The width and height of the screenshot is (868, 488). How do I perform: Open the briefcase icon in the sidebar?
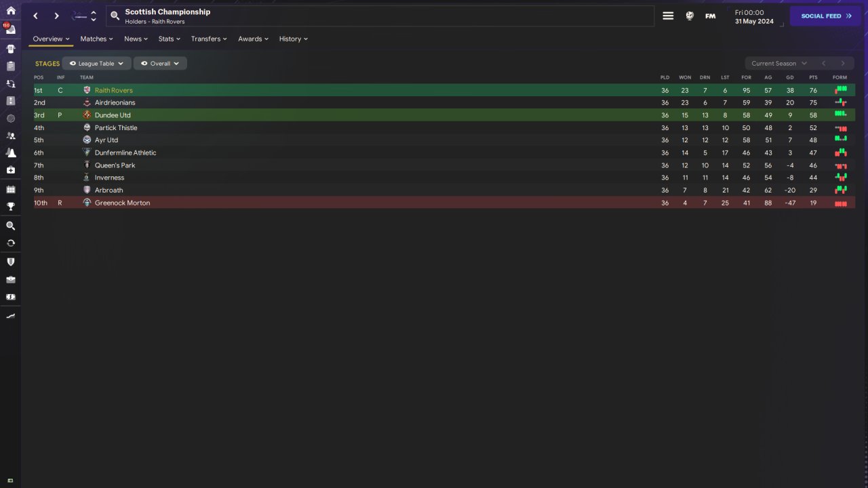[x=10, y=279]
